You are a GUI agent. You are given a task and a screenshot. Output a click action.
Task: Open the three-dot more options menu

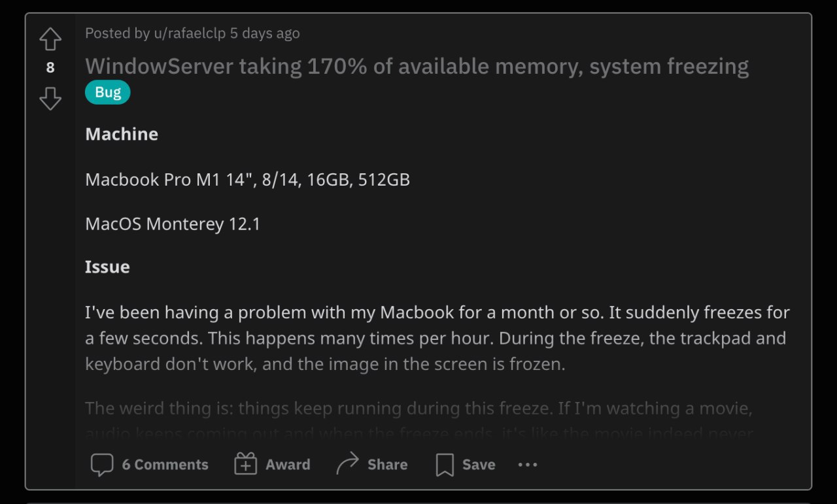(x=528, y=465)
